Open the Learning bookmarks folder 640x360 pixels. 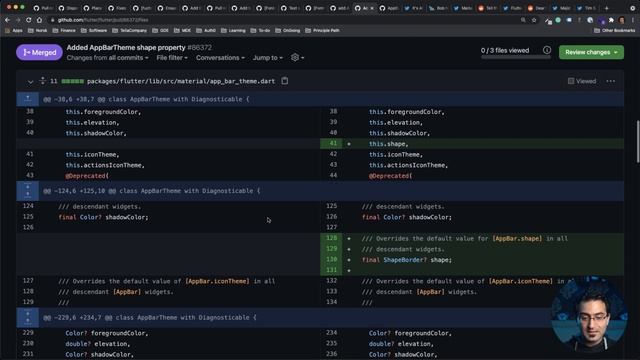pos(233,30)
